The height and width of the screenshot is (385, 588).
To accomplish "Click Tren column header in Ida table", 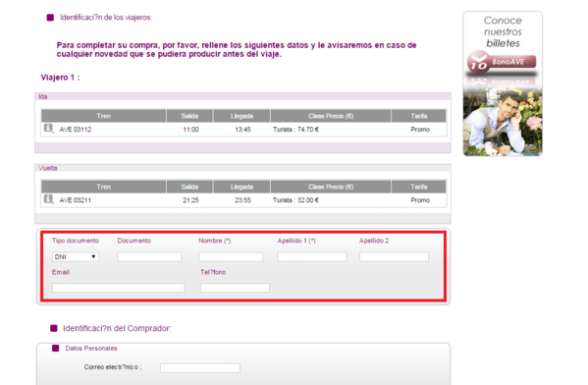I will tap(103, 116).
